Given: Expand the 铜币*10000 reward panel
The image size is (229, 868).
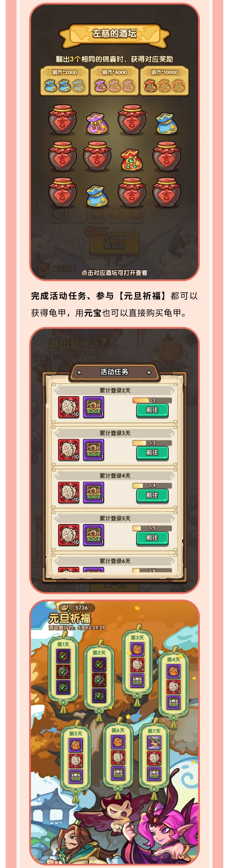Looking at the screenshot, I should click(x=164, y=81).
